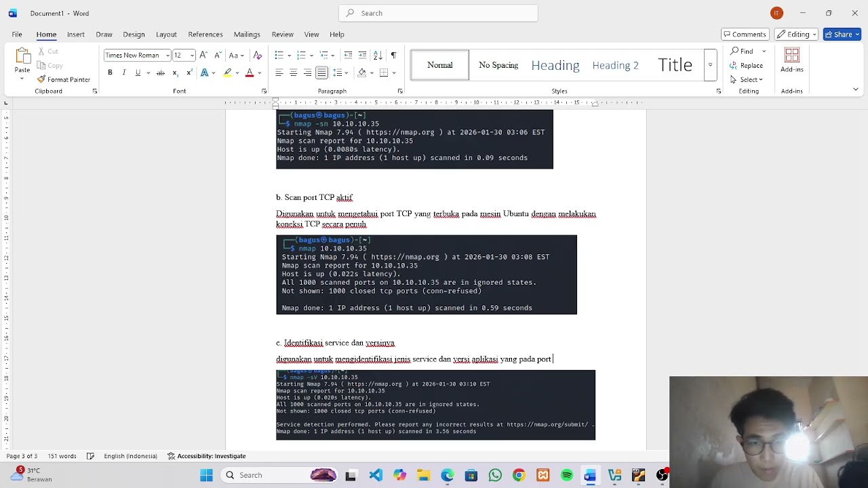
Task: Open the Select dropdown in Editing
Action: tap(747, 79)
